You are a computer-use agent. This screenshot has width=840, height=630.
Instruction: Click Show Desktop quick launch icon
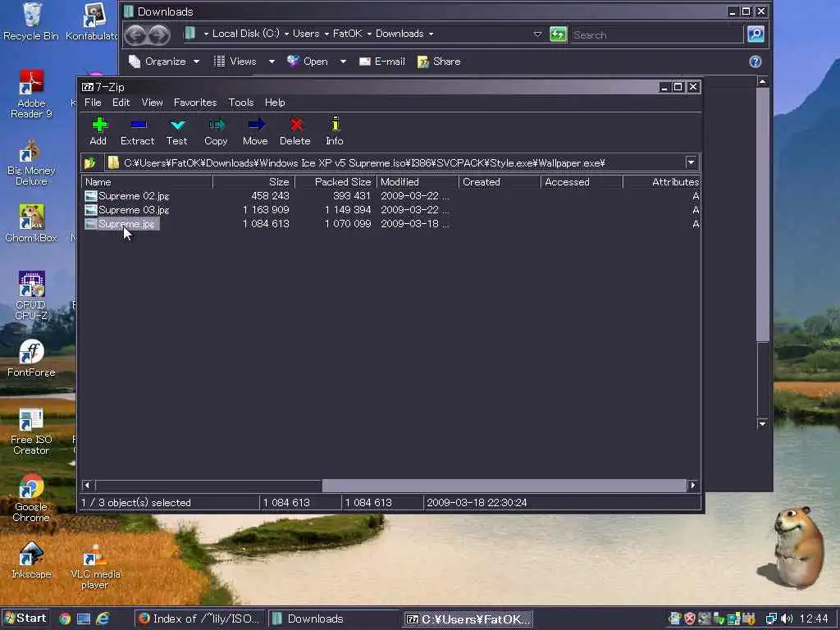pyautogui.click(x=84, y=619)
